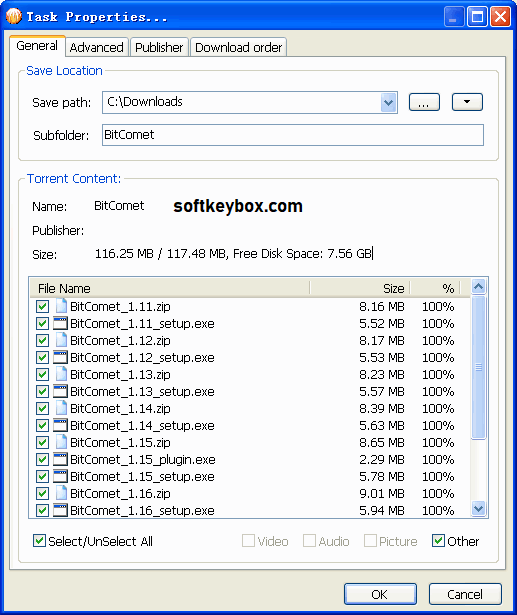517x615 pixels.
Task: Click the 9.01 MB size value
Action: tap(382, 493)
